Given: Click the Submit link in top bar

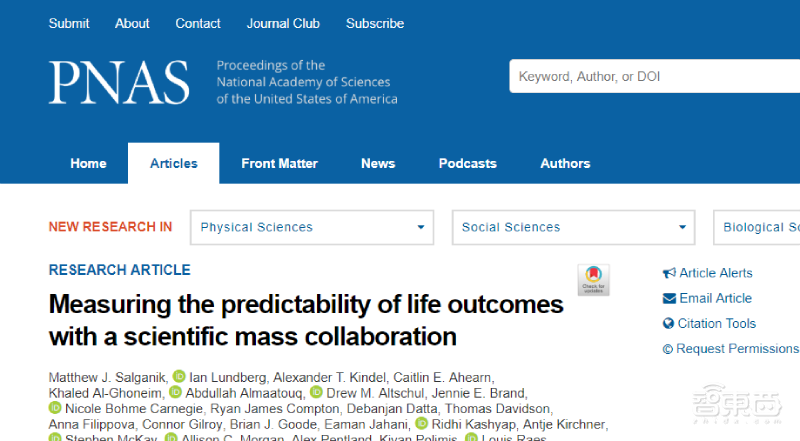Looking at the screenshot, I should pyautogui.click(x=69, y=23).
